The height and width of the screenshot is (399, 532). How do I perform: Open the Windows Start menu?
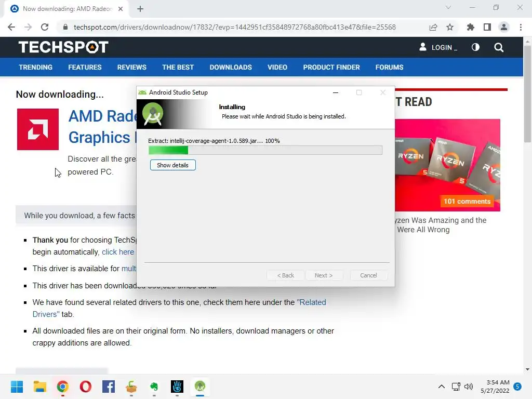[17, 387]
